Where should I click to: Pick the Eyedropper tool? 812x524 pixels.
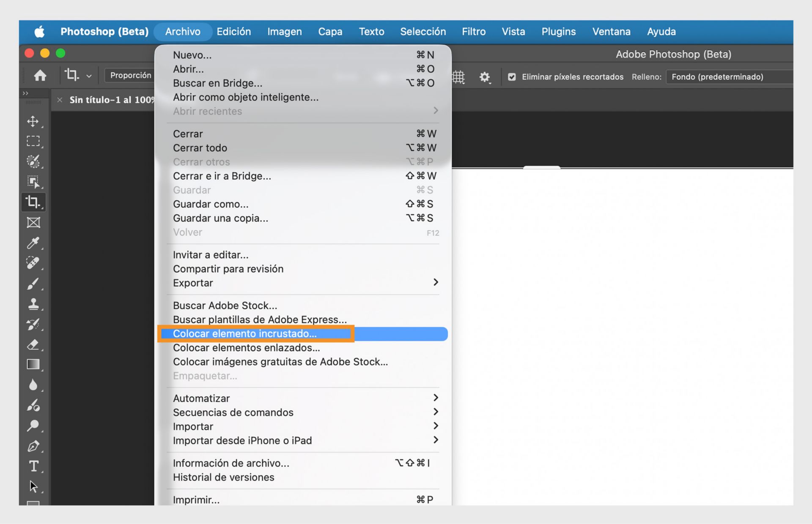tap(34, 243)
